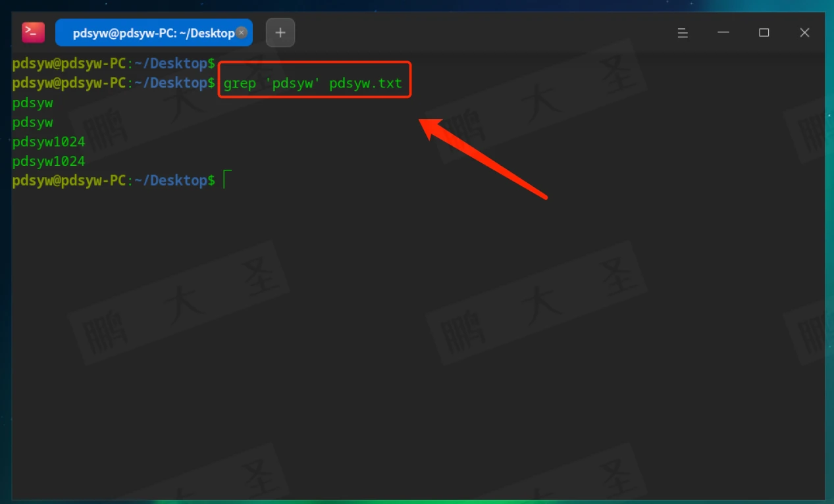This screenshot has height=504, width=834.
Task: Click the prompt preceding the grep command
Action: [113, 84]
